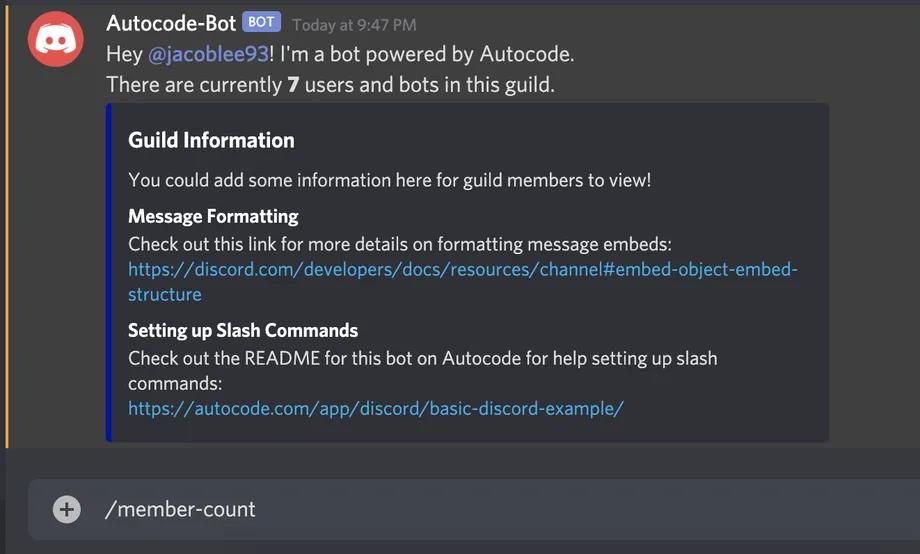The height and width of the screenshot is (554, 920).
Task: Click the blue color bar on embed
Action: pyautogui.click(x=109, y=272)
